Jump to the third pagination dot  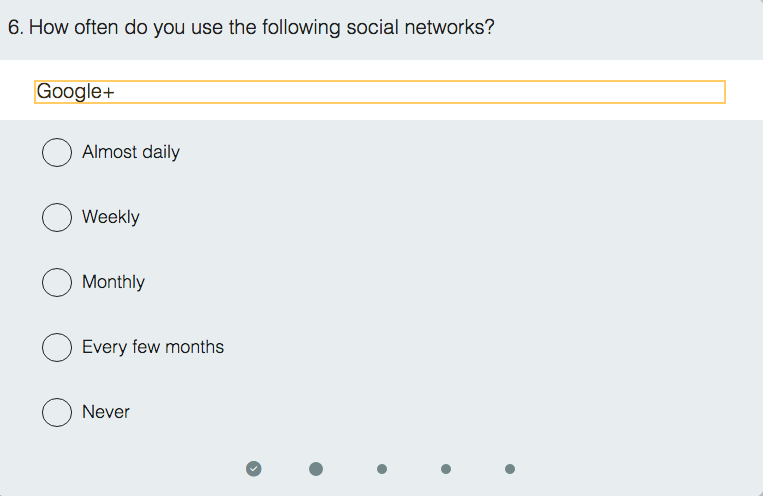(382, 468)
